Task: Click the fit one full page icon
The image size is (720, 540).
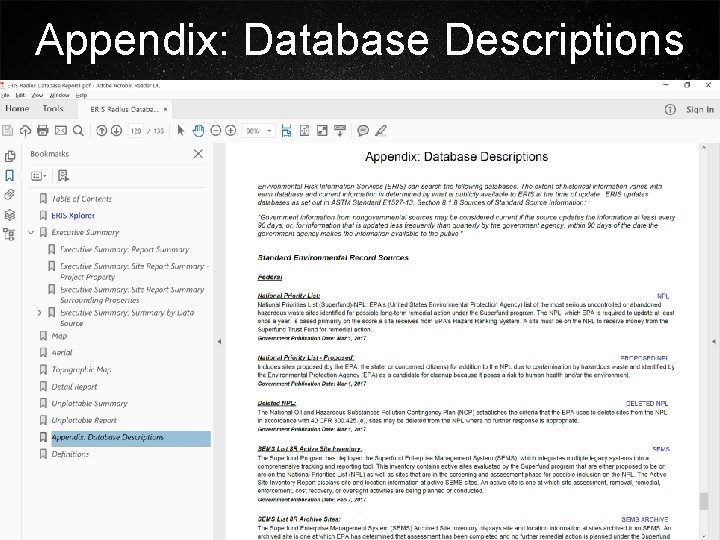Action: [x=304, y=131]
